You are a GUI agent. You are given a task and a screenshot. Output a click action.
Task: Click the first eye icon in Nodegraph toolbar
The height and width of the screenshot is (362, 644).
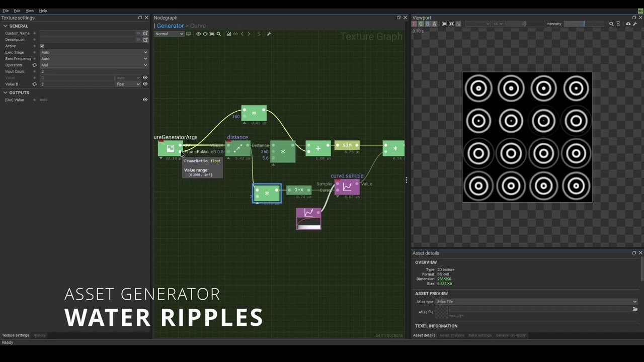[x=198, y=34]
